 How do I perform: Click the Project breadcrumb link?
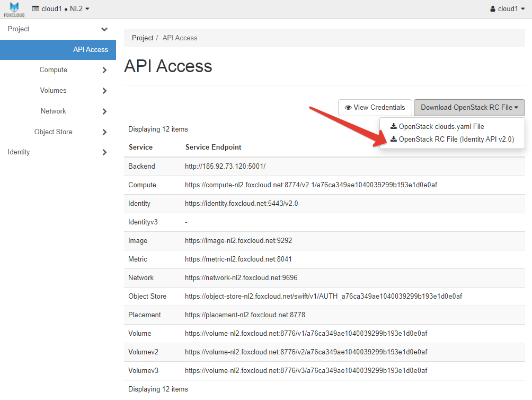coord(143,38)
